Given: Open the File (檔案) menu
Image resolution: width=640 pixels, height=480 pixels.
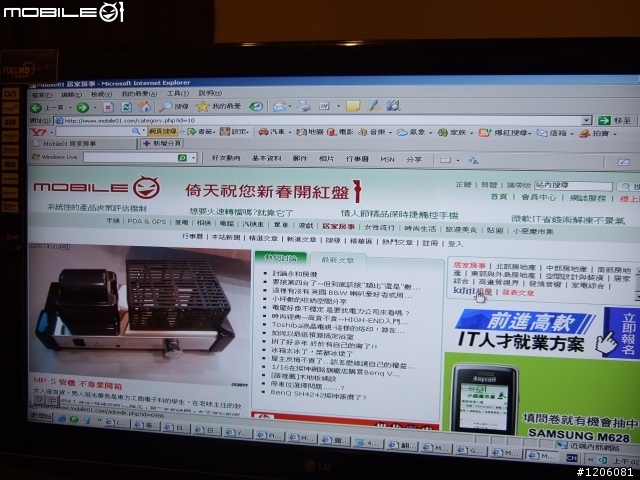Looking at the screenshot, I should tap(42, 95).
